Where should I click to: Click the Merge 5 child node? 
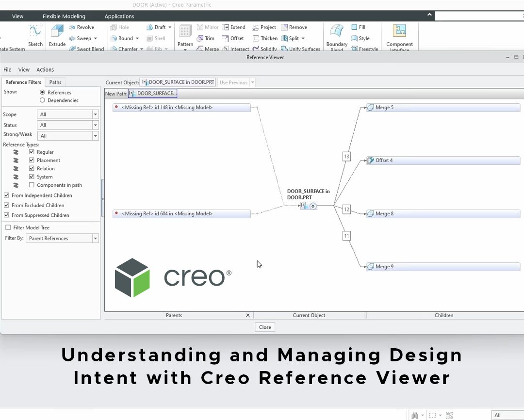pyautogui.click(x=443, y=108)
